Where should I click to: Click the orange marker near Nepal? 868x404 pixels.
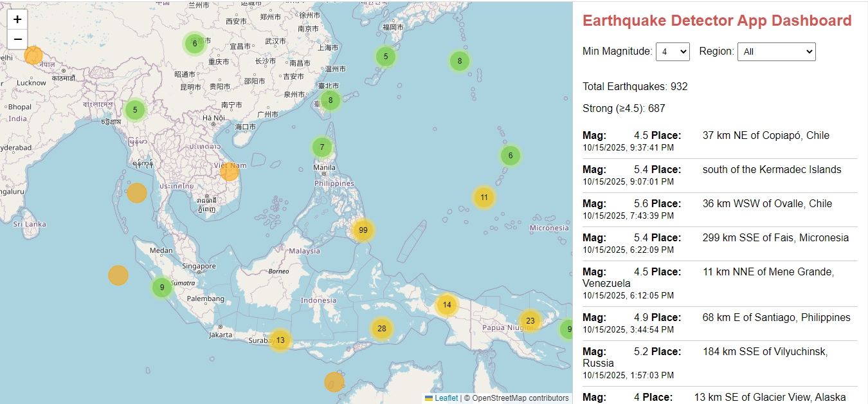pyautogui.click(x=33, y=55)
